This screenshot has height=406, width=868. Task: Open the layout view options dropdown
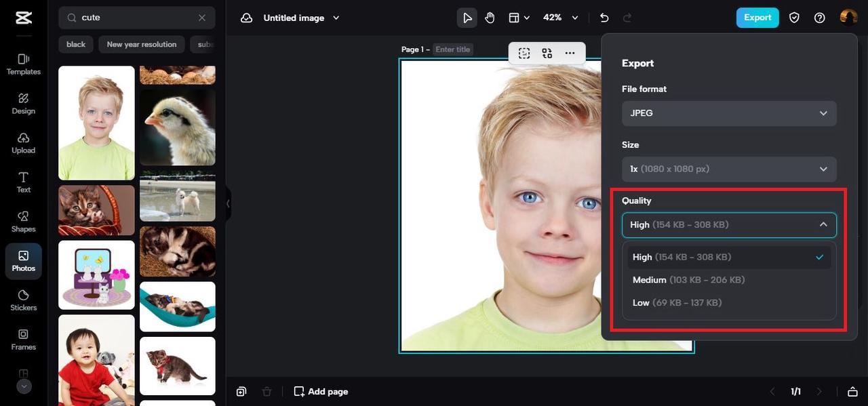[x=519, y=18]
